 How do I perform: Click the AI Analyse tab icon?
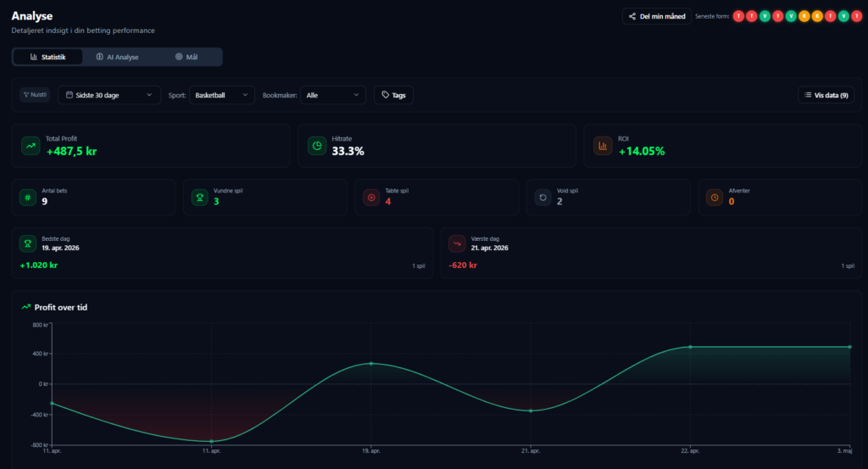(x=100, y=57)
